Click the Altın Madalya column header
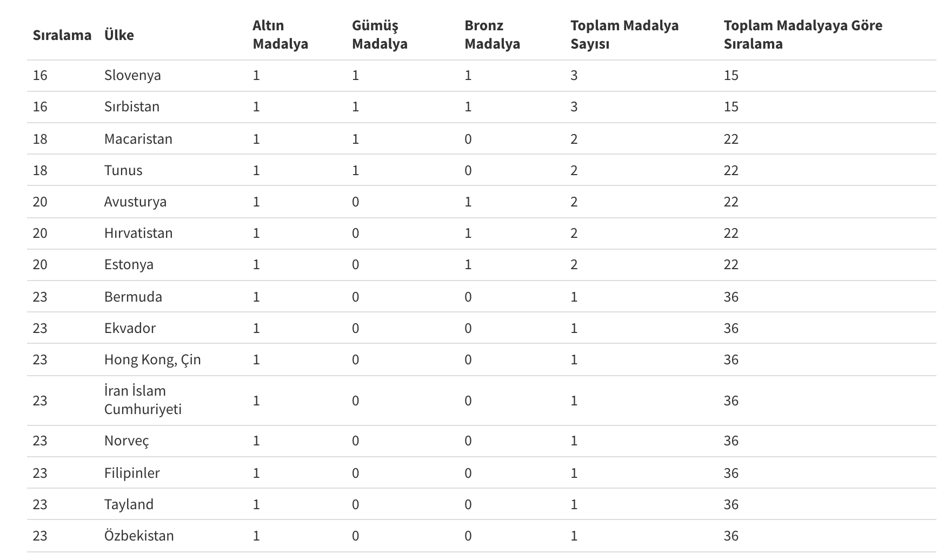 tap(280, 35)
